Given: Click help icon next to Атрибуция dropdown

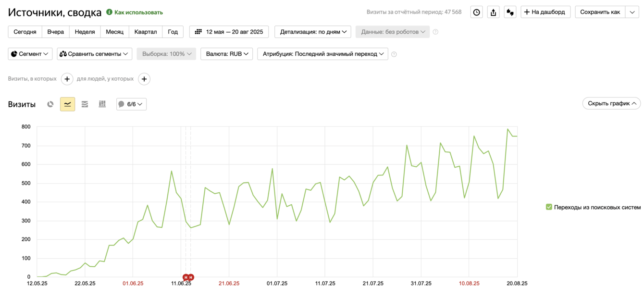Looking at the screenshot, I should [x=394, y=54].
